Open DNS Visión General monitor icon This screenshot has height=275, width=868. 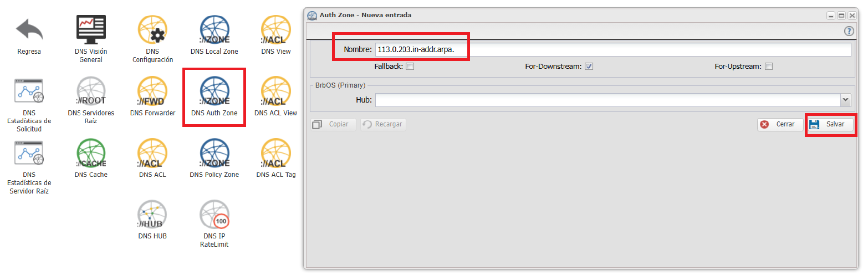[91, 29]
